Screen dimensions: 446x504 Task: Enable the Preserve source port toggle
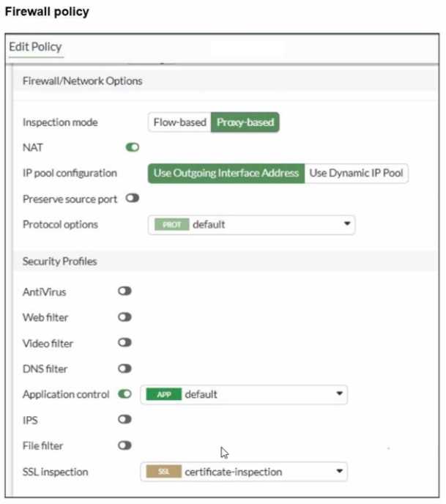132,199
